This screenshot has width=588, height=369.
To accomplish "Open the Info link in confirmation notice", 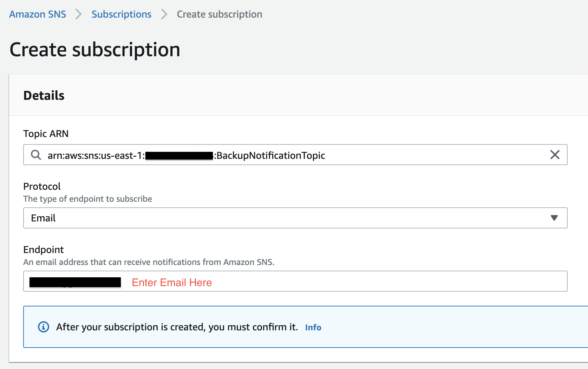I will pyautogui.click(x=313, y=328).
